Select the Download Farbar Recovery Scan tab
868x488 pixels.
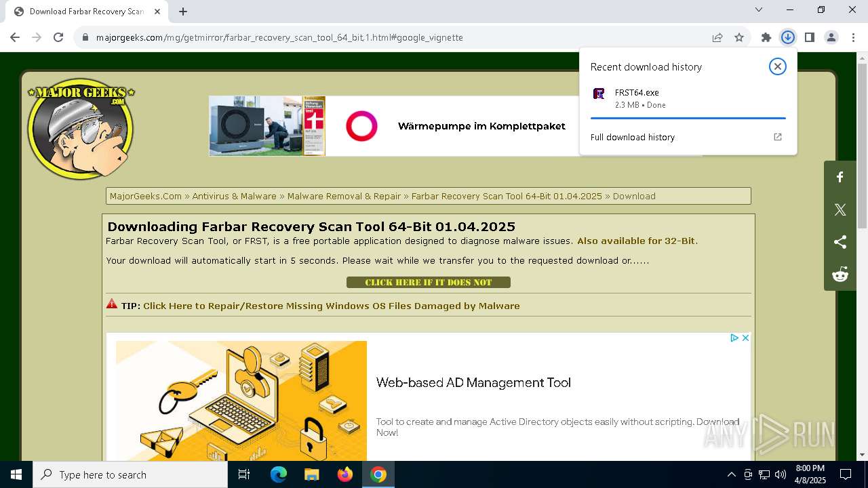tap(87, 12)
